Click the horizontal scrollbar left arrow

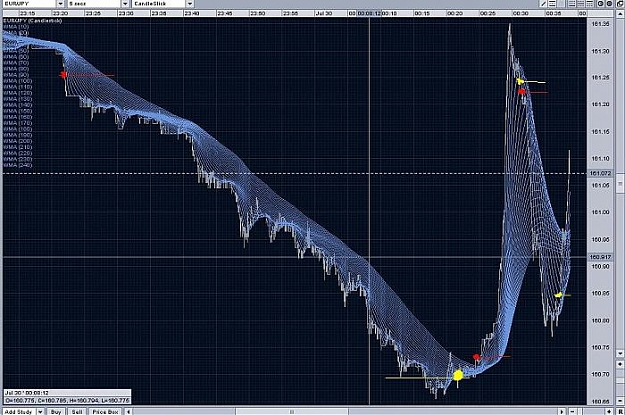coord(128,411)
